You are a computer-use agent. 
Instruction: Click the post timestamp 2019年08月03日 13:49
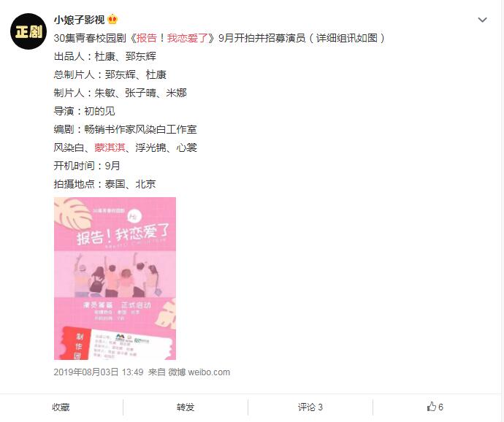(99, 372)
